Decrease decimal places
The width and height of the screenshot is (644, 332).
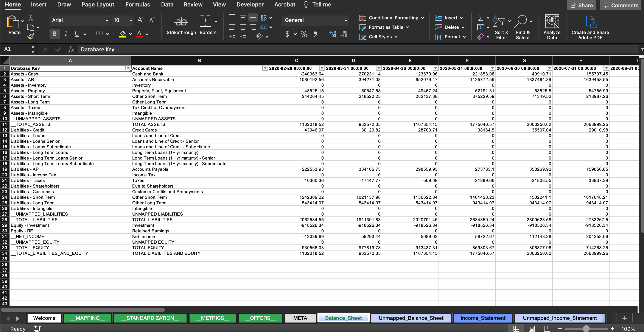(344, 34)
